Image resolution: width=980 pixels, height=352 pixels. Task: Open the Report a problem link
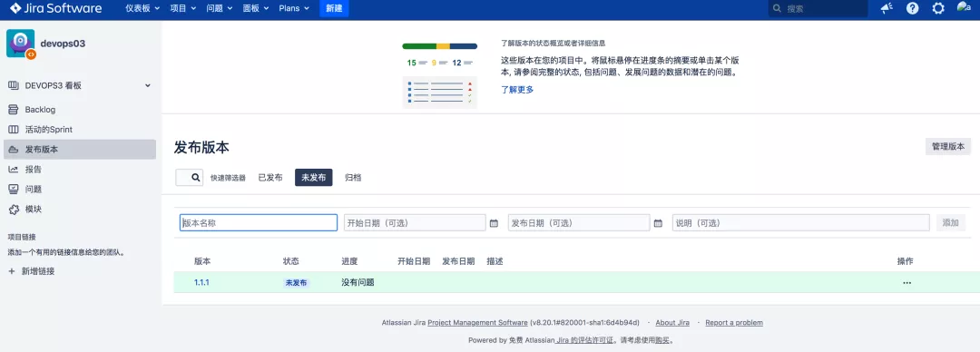point(734,323)
